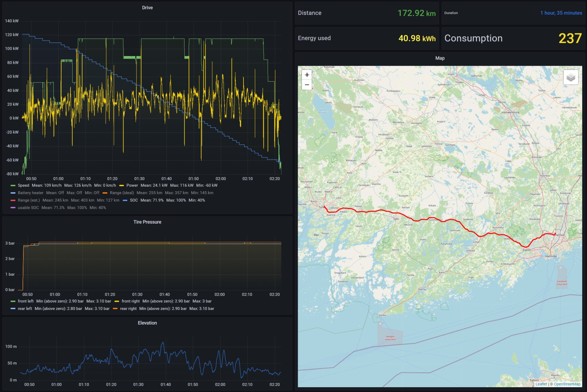Click Helsinki on the map
587x392 pixels.
[x=551, y=256]
